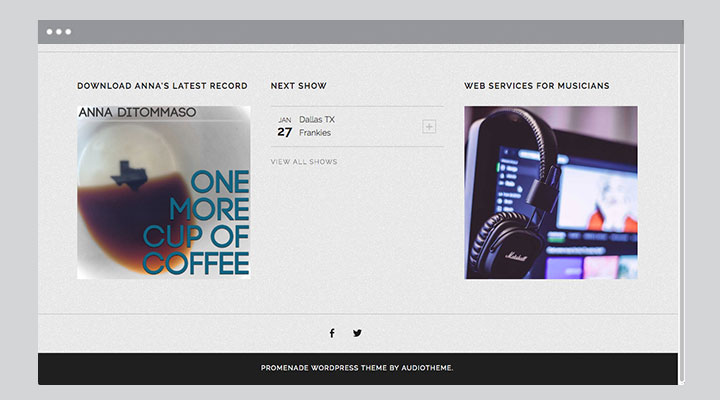Click the vertical scrollbar on right edge
Image resolution: width=720 pixels, height=400 pixels.
tap(681, 214)
